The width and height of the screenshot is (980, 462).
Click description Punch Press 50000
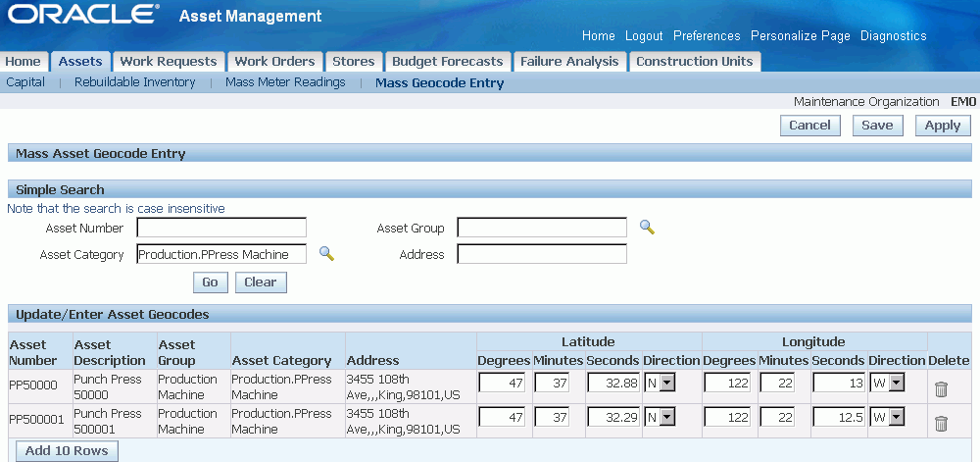click(108, 387)
